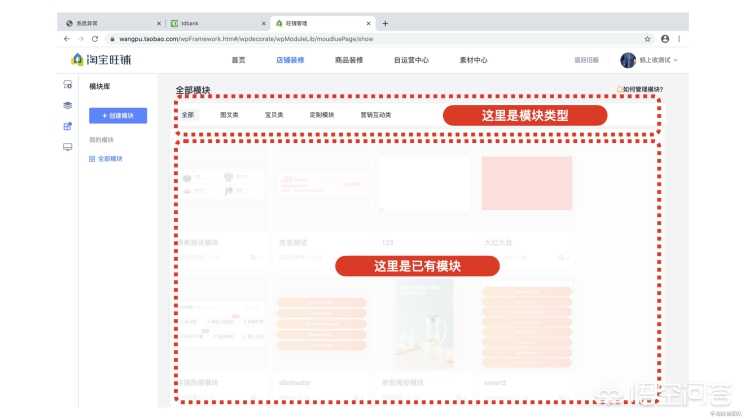The height and width of the screenshot is (420, 746).
Task: Close the tdbank tab
Action: [x=264, y=23]
